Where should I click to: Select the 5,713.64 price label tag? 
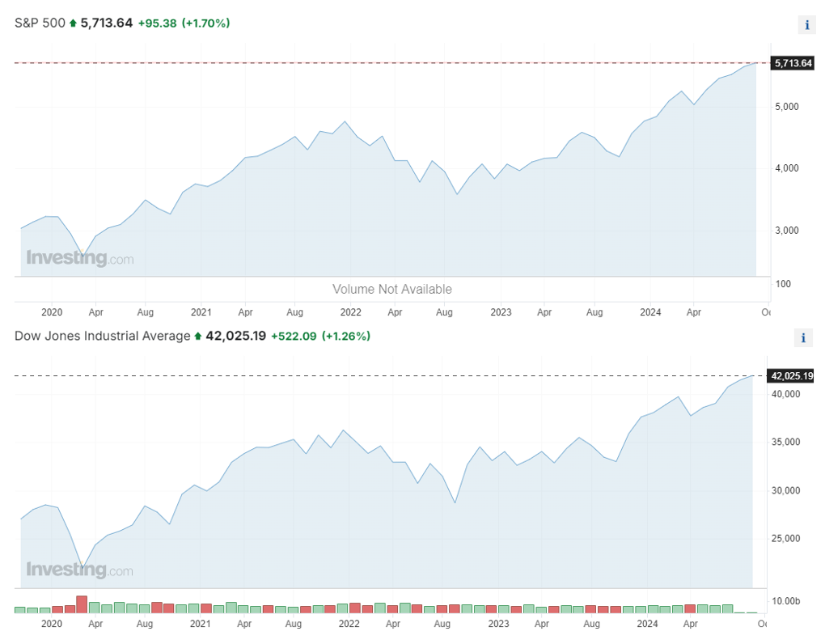[793, 63]
